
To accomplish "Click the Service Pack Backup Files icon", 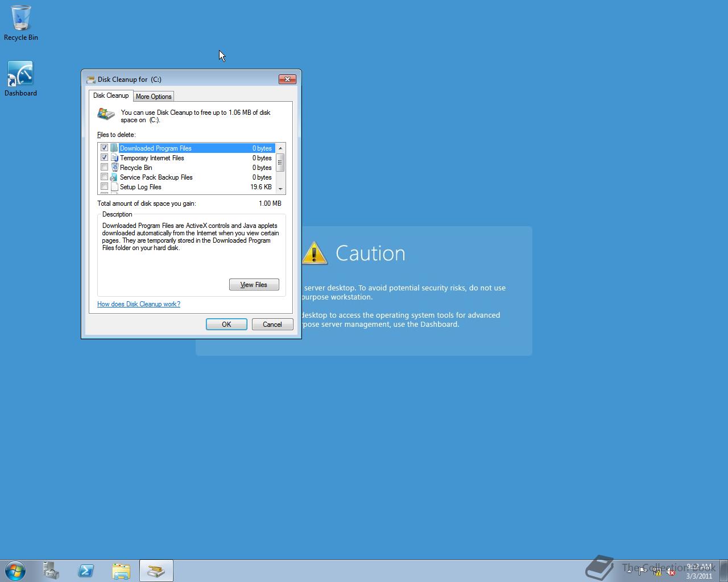I will click(x=114, y=177).
